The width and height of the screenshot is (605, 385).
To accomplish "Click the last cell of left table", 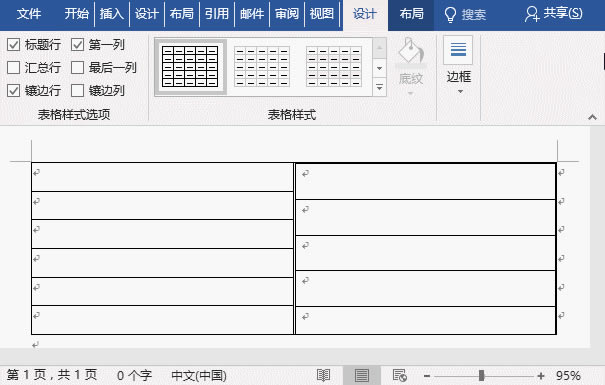I will coord(162,320).
